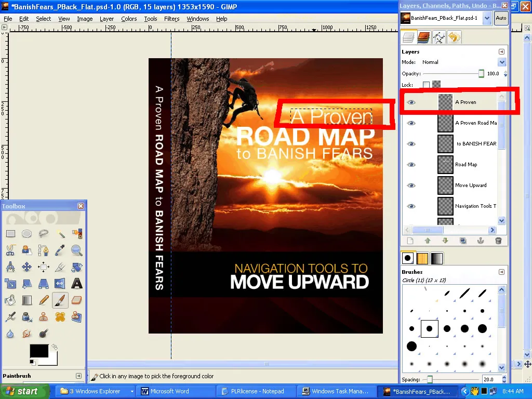The image size is (532, 399).
Task: Click the Scissors Select tool
Action: tap(10, 250)
